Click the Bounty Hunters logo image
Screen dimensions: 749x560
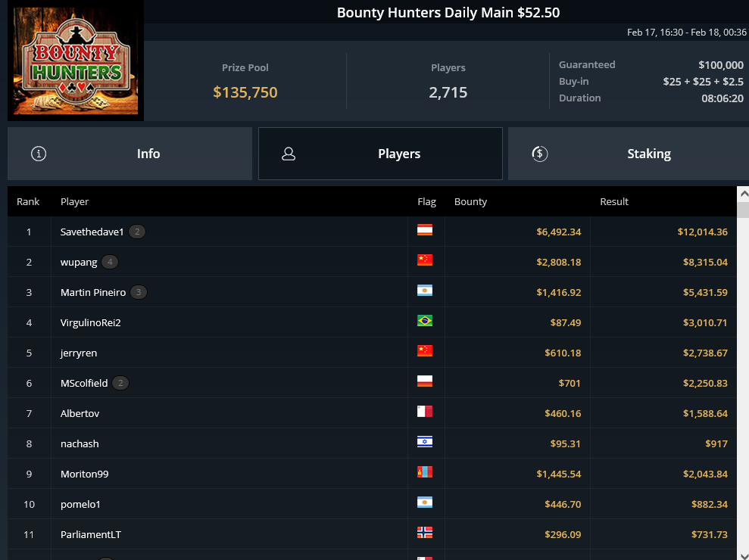pos(76,61)
